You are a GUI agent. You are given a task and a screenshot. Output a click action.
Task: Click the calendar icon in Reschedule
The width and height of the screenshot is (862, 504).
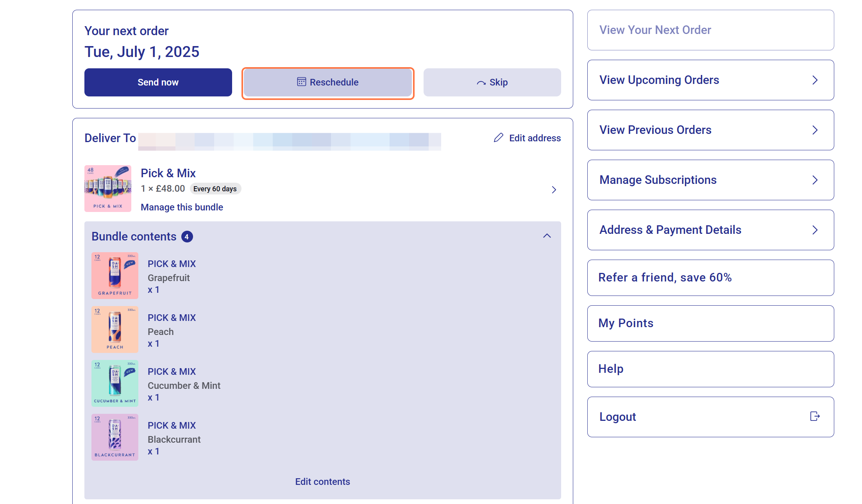point(301,82)
